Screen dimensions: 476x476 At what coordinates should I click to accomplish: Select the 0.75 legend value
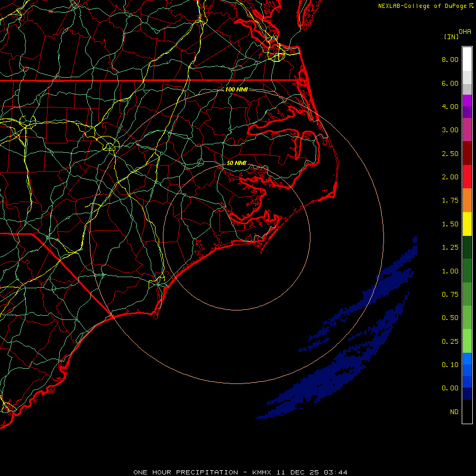click(x=450, y=295)
